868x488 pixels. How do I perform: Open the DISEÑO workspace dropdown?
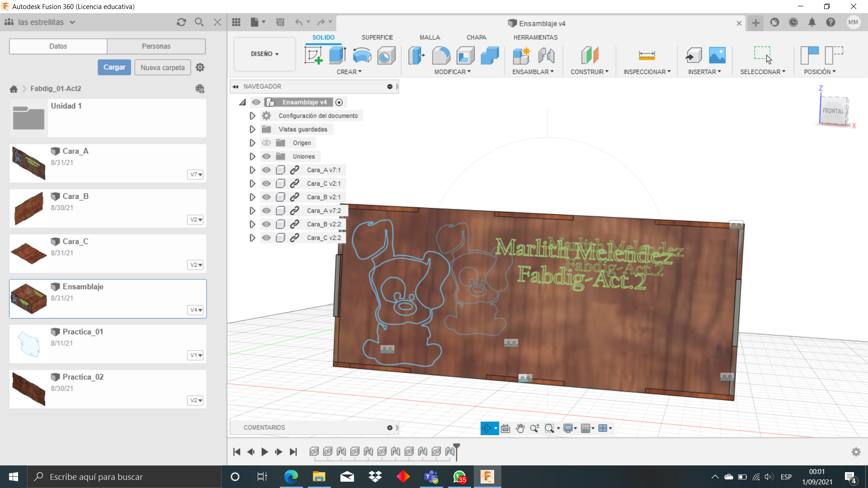264,54
